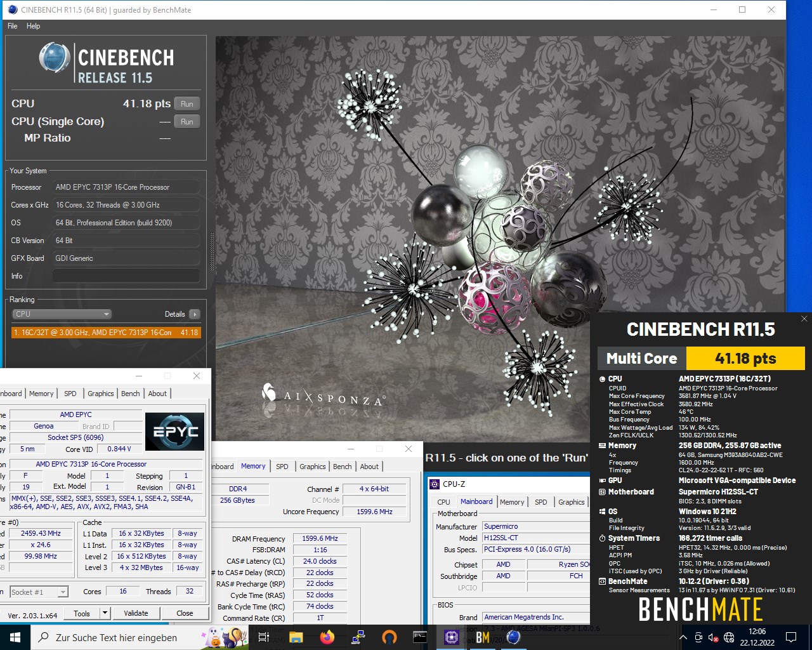
Task: Open Task View from the taskbar
Action: click(x=264, y=637)
